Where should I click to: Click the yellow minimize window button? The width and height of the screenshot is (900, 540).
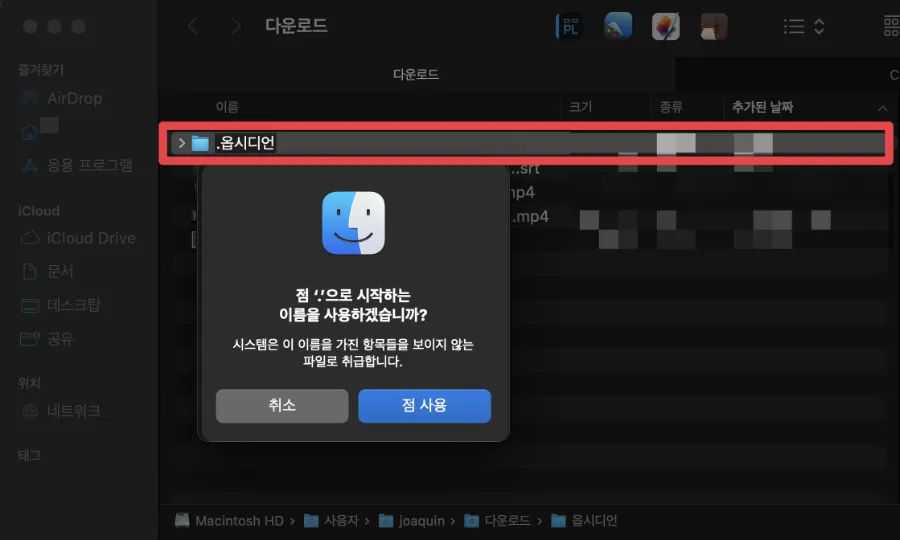[x=55, y=26]
